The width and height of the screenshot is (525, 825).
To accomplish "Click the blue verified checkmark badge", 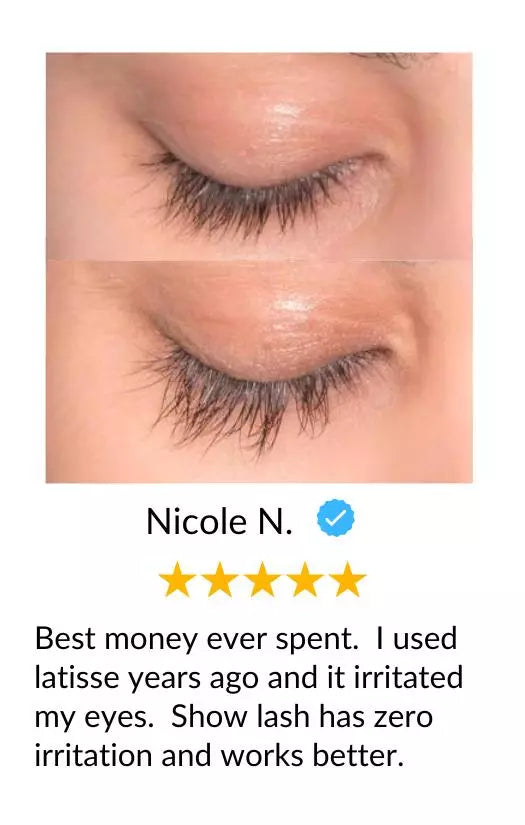I will click(x=335, y=518).
